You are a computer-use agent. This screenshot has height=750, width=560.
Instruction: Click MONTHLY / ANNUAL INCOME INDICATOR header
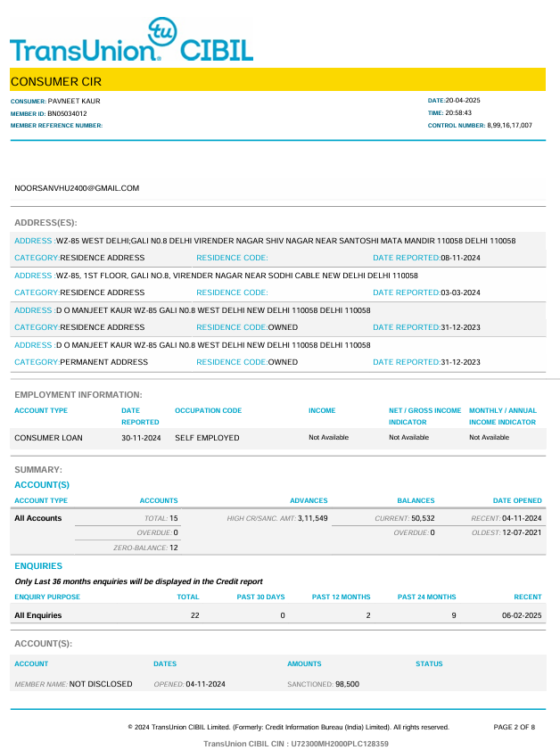pyautogui.click(x=503, y=416)
